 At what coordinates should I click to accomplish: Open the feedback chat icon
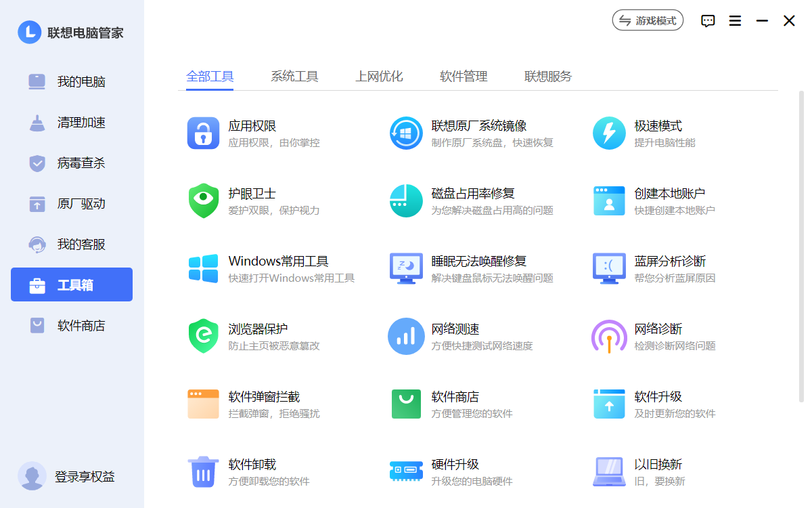coord(708,21)
